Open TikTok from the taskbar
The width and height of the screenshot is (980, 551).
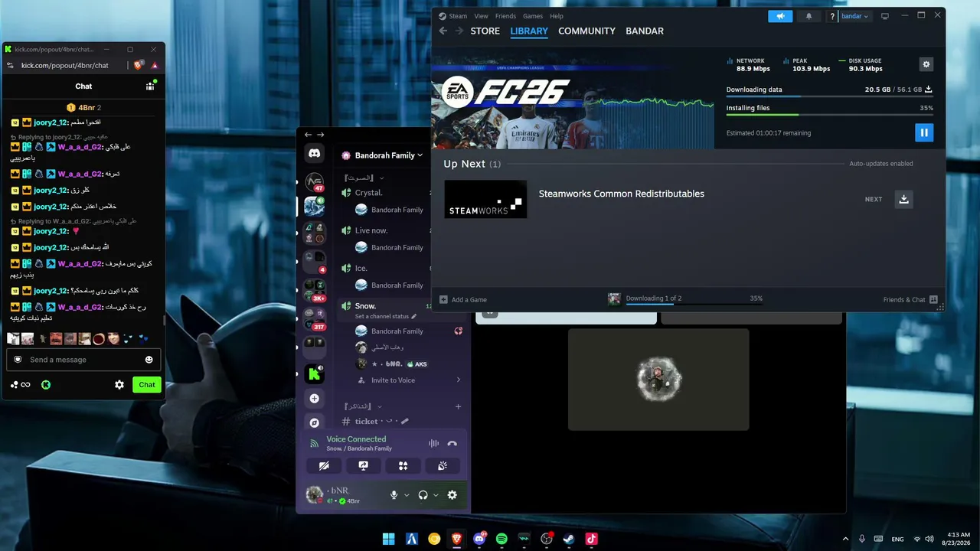(591, 539)
